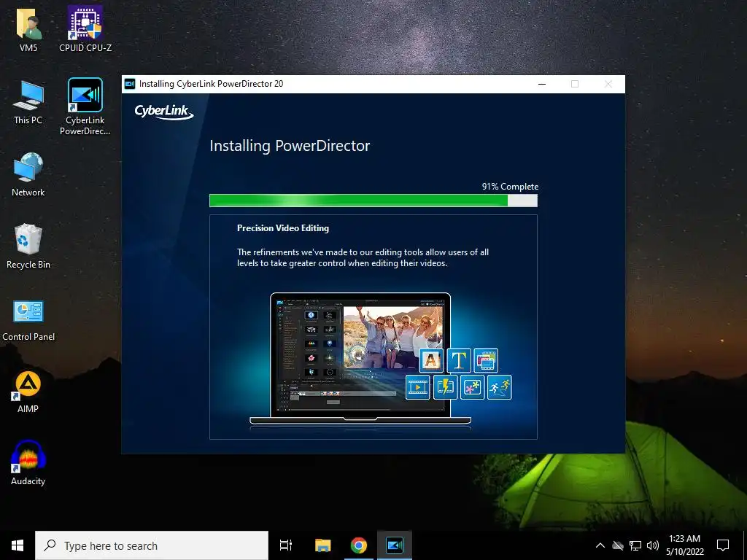Screen dimensions: 747x560
Task: Click the overlapping photos tile
Action: pyautogui.click(x=486, y=360)
